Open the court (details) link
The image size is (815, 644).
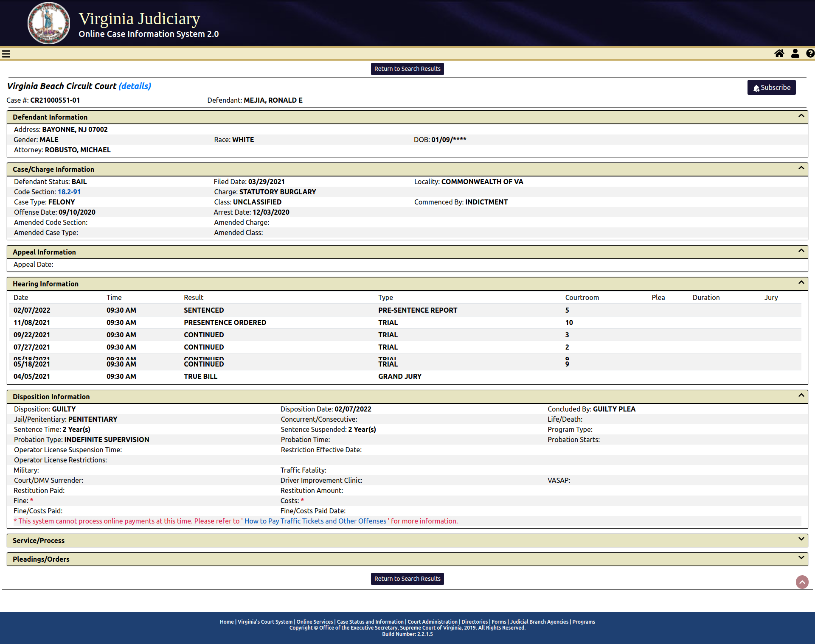(135, 86)
